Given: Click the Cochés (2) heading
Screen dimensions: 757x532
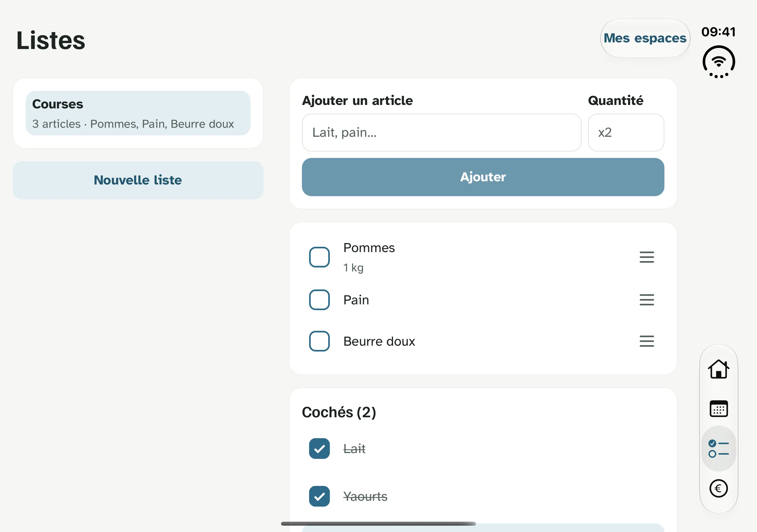Looking at the screenshot, I should pyautogui.click(x=339, y=413).
